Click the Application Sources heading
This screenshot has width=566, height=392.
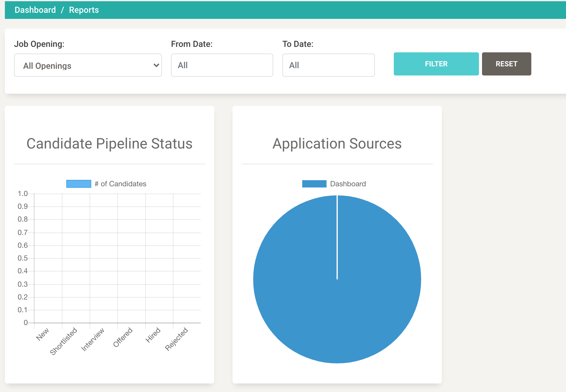coord(337,144)
